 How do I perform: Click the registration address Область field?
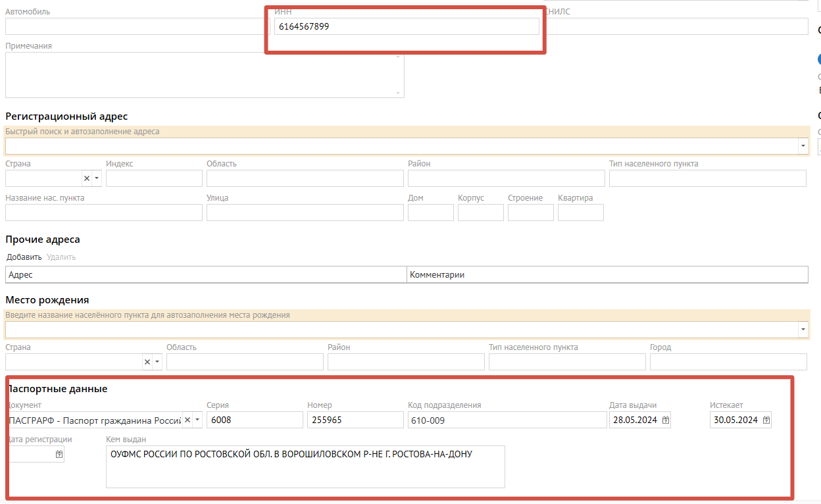click(x=305, y=178)
